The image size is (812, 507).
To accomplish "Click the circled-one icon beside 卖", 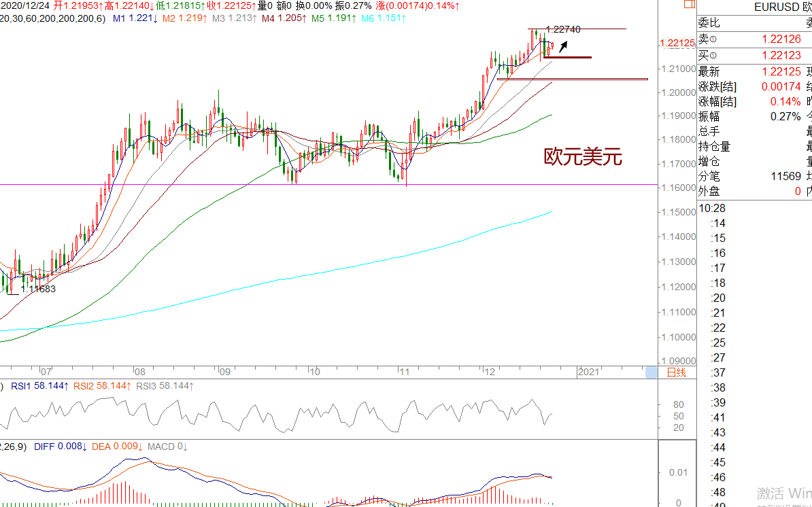I will click(x=713, y=39).
